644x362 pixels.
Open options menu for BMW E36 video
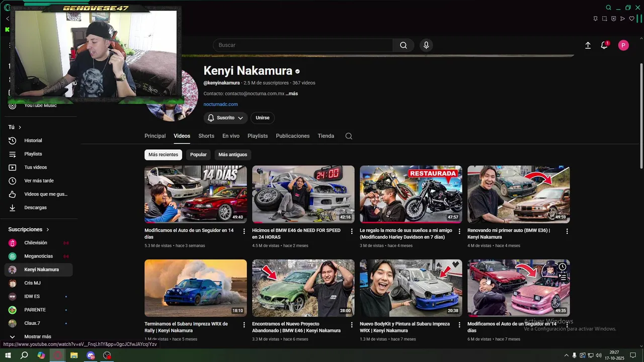pos(567,231)
